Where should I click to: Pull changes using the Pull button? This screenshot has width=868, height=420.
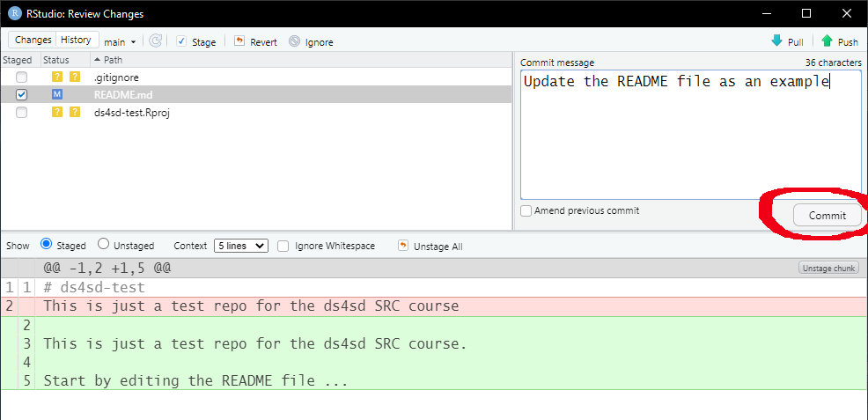[x=787, y=41]
